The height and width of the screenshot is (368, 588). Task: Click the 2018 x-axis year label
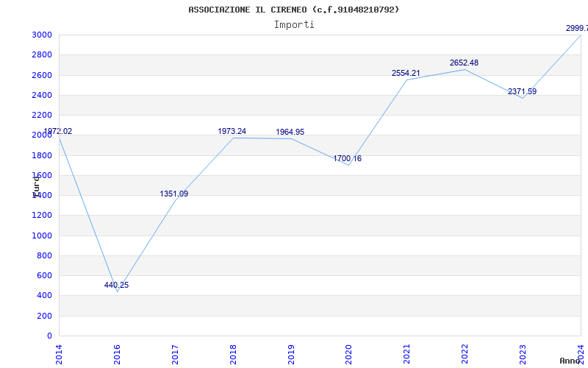pos(233,355)
